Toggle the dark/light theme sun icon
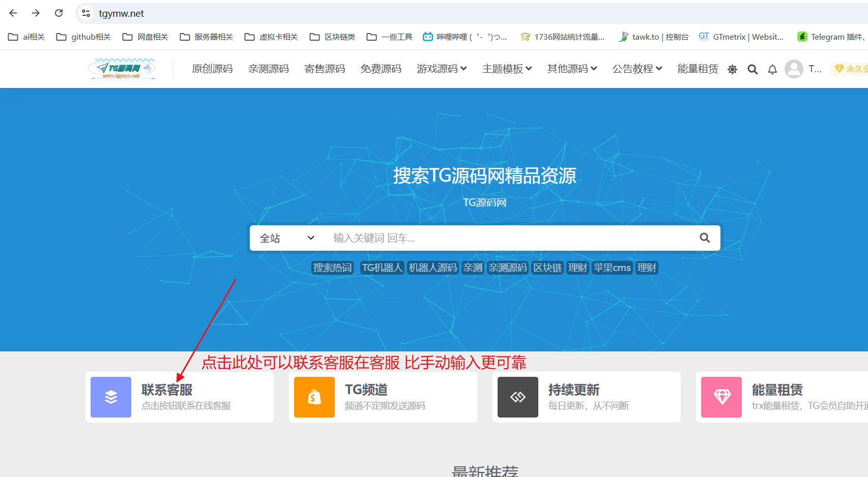The width and height of the screenshot is (868, 477). (732, 69)
